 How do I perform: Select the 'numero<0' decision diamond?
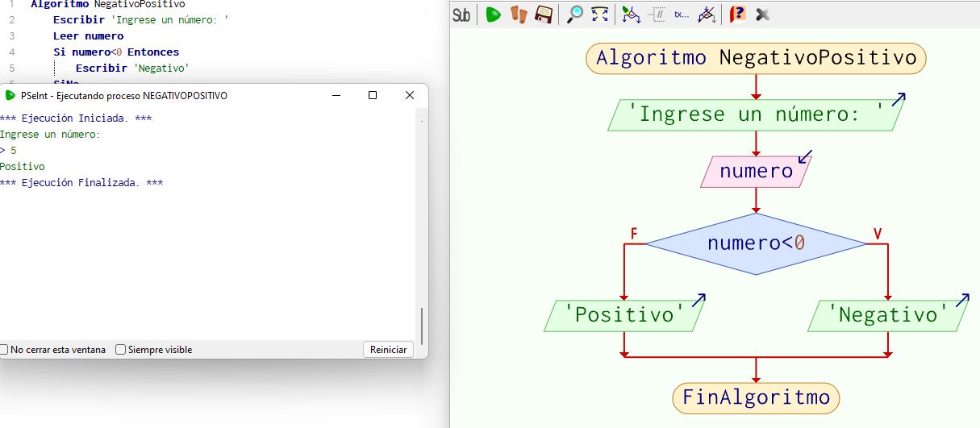tap(757, 243)
